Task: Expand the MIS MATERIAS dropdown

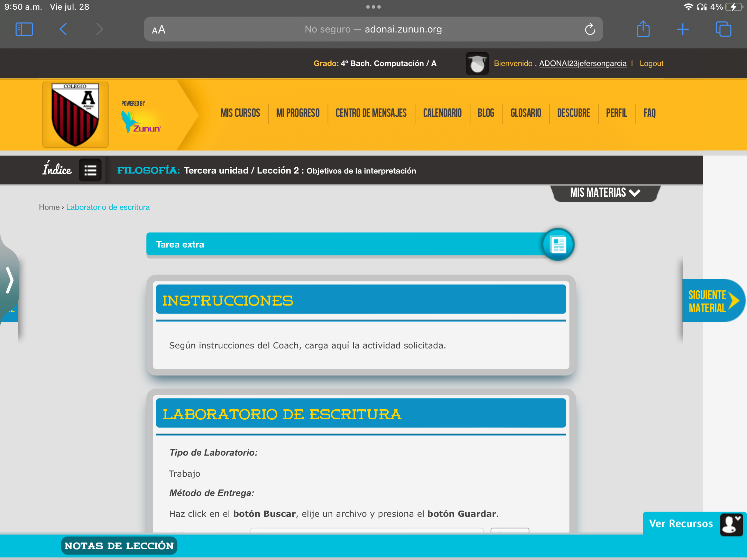Action: pos(605,193)
